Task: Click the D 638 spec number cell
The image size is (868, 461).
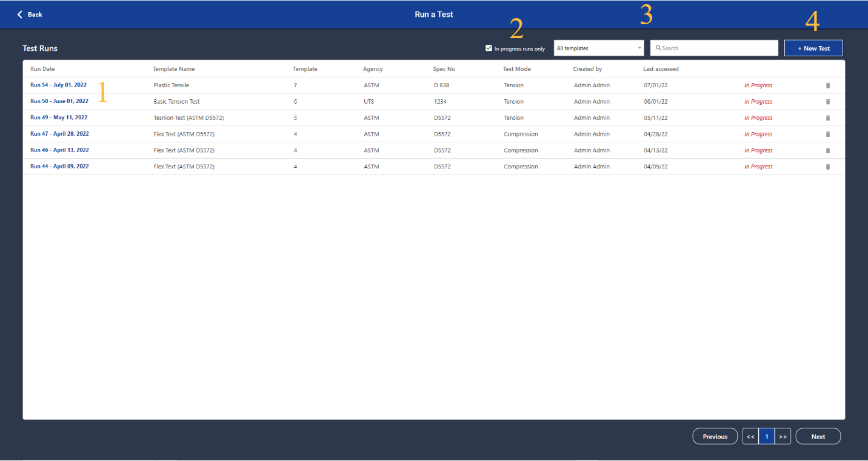Action: pyautogui.click(x=442, y=85)
